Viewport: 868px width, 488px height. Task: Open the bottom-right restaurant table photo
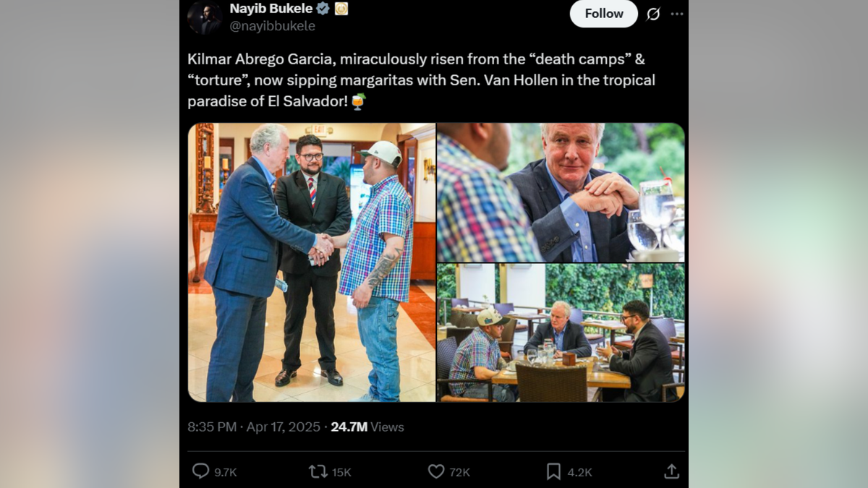(561, 333)
